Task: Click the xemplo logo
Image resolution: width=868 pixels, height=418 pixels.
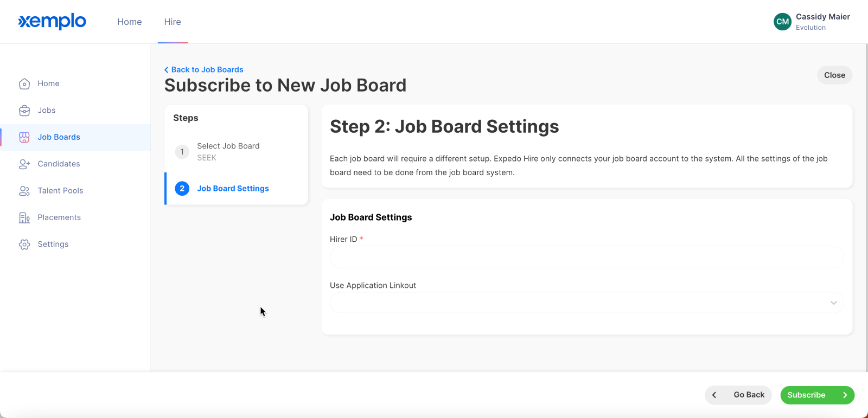Action: point(52,22)
